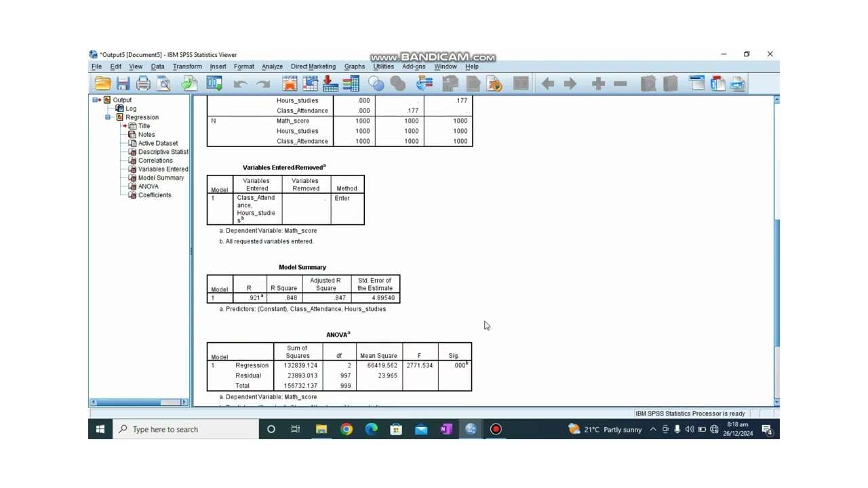Click the Export output toolbar icon
The image size is (868, 488).
189,83
